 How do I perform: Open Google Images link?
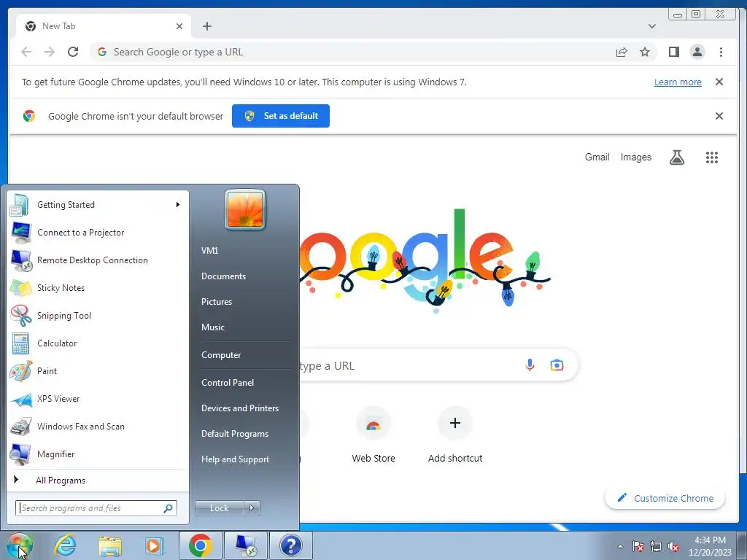click(635, 157)
